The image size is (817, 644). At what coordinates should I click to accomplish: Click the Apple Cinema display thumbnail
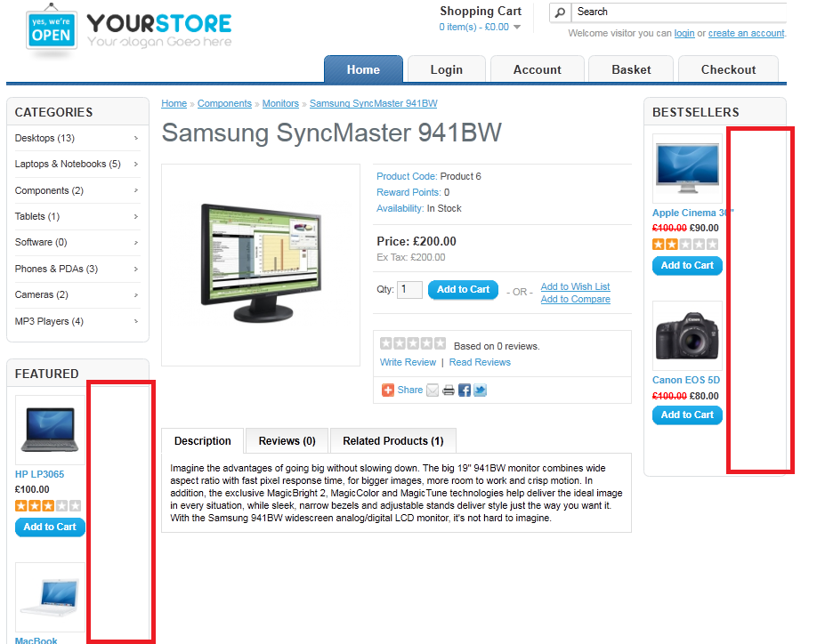pyautogui.click(x=687, y=168)
